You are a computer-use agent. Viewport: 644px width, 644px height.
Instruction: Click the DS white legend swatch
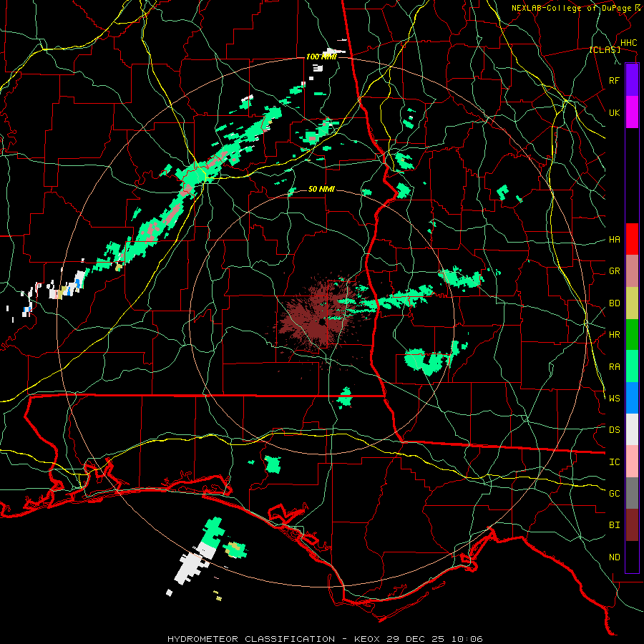point(632,429)
